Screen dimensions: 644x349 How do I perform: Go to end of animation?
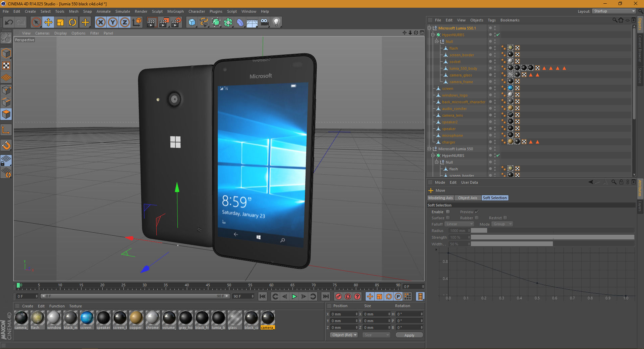point(325,296)
